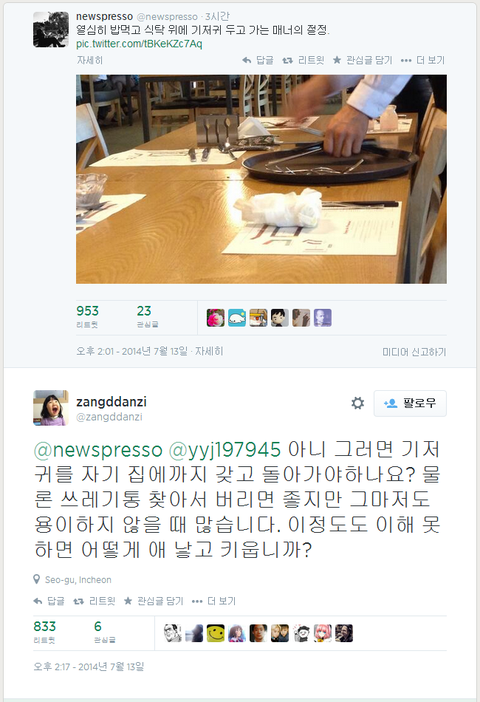Favorite the newspresso tweet with the star
The width and height of the screenshot is (480, 702).
click(337, 60)
